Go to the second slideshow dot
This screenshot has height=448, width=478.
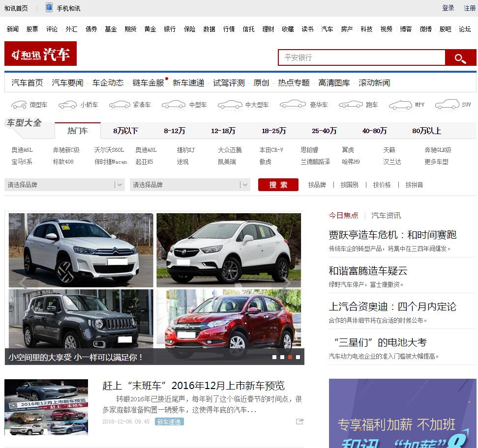282,357
